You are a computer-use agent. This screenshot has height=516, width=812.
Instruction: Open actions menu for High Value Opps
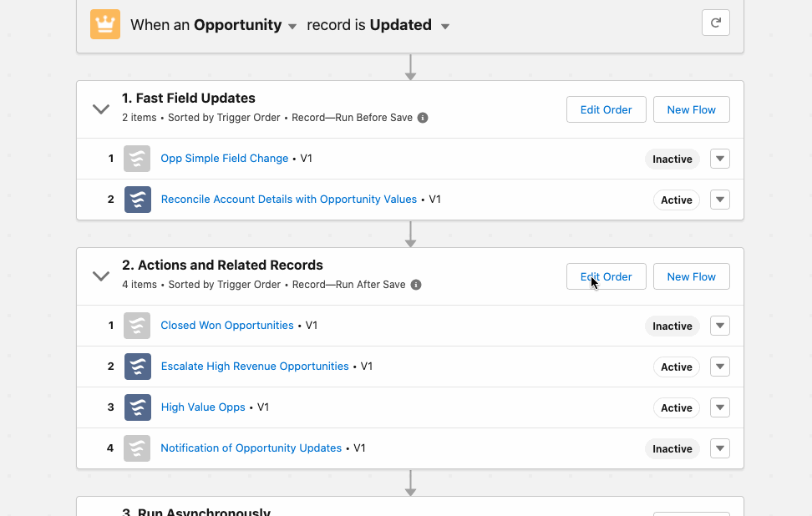coord(720,407)
